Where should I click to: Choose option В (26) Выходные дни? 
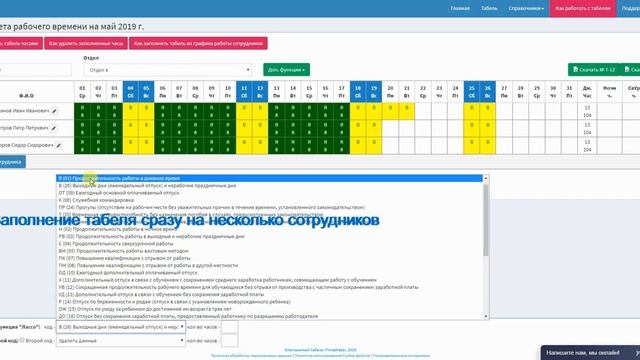(x=269, y=186)
